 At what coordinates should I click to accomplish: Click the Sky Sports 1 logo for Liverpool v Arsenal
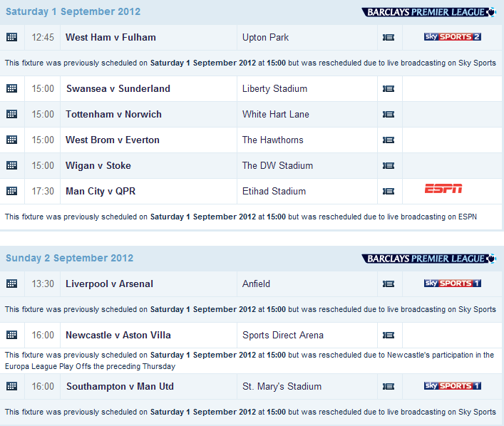(x=452, y=284)
